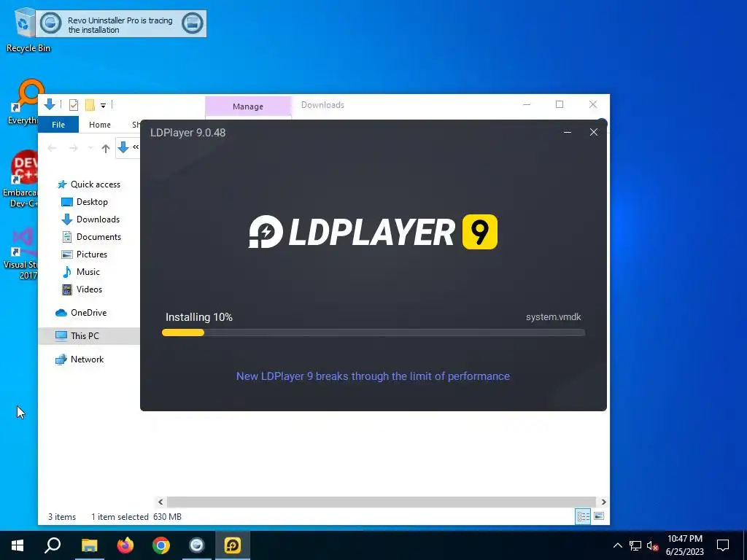Viewport: 747px width, 560px height.
Task: Click the horizontal scrollbar right arrow
Action: [x=603, y=502]
